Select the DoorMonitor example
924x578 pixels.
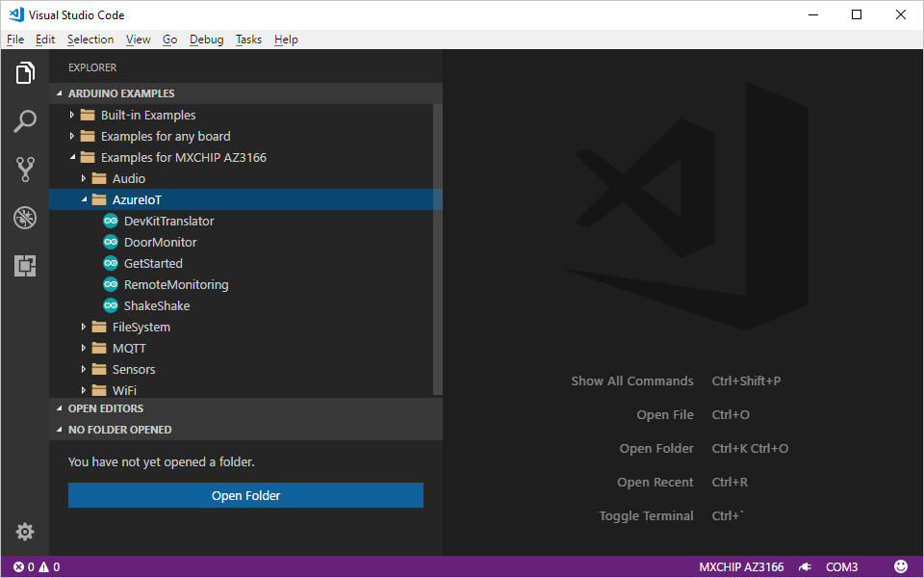click(245, 243)
